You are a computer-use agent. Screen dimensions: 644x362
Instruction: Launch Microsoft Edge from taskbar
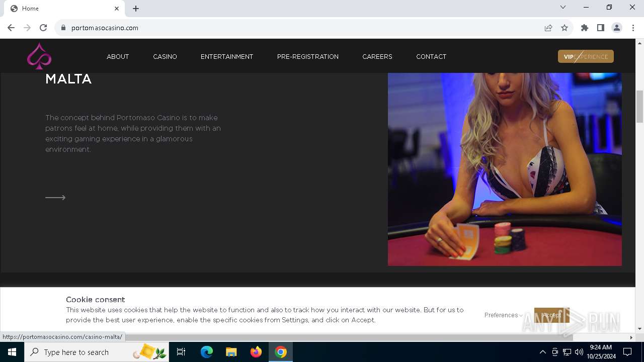pos(207,352)
